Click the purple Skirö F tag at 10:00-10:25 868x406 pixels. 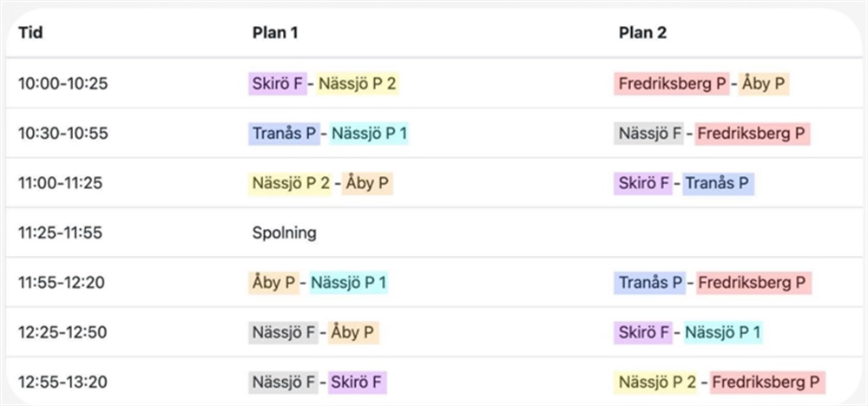276,84
